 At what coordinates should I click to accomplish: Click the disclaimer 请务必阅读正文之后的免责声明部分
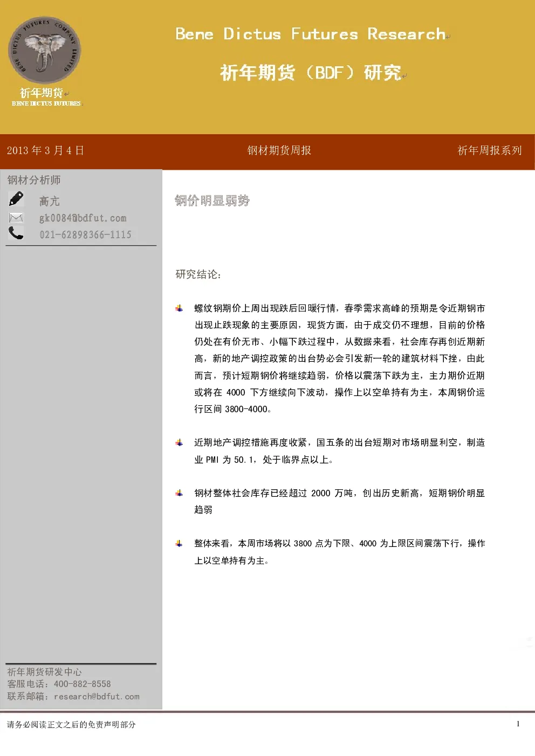point(71,725)
